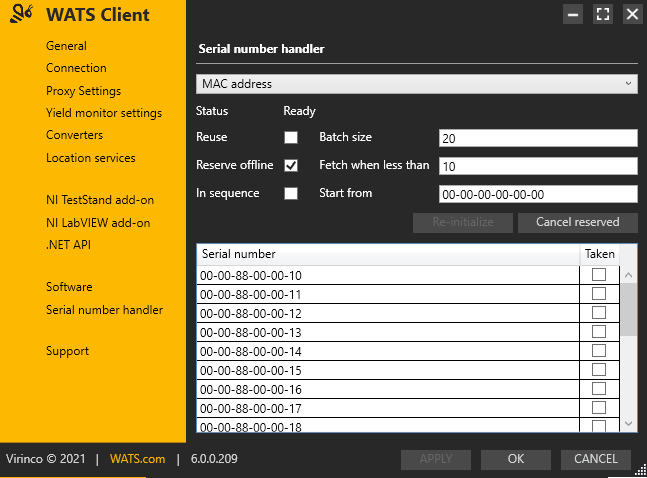Tick Taken for serial 00-00-88-00-00-14
The height and width of the screenshot is (478, 647).
[599, 350]
